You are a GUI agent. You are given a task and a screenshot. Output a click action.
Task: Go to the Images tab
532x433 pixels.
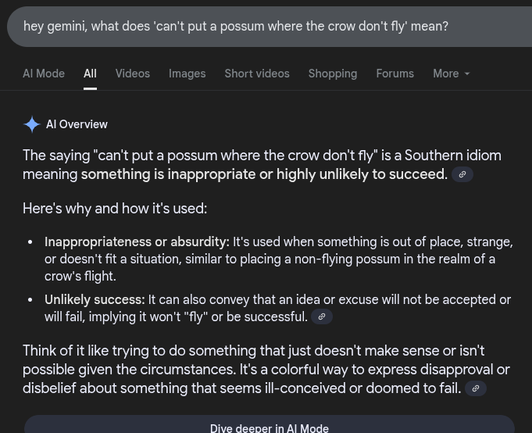[x=187, y=74]
